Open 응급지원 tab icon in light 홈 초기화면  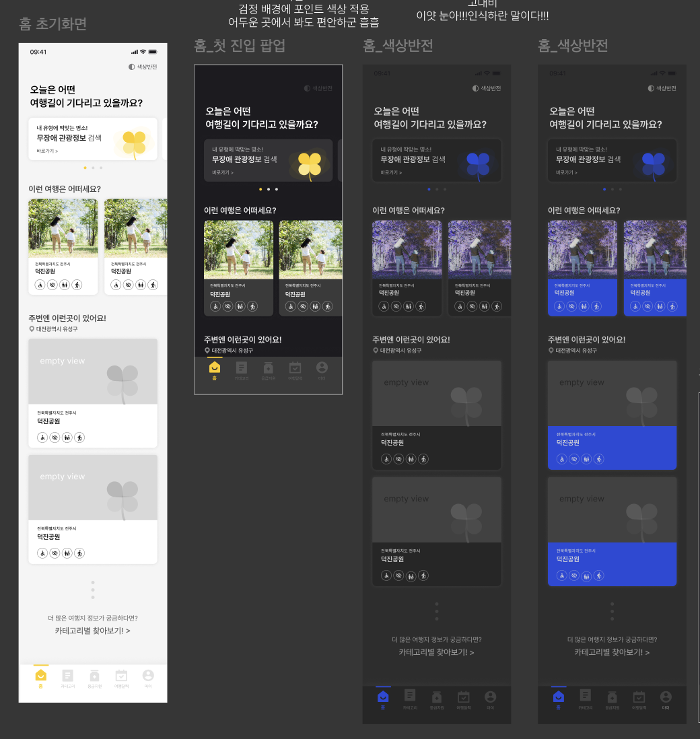click(94, 675)
